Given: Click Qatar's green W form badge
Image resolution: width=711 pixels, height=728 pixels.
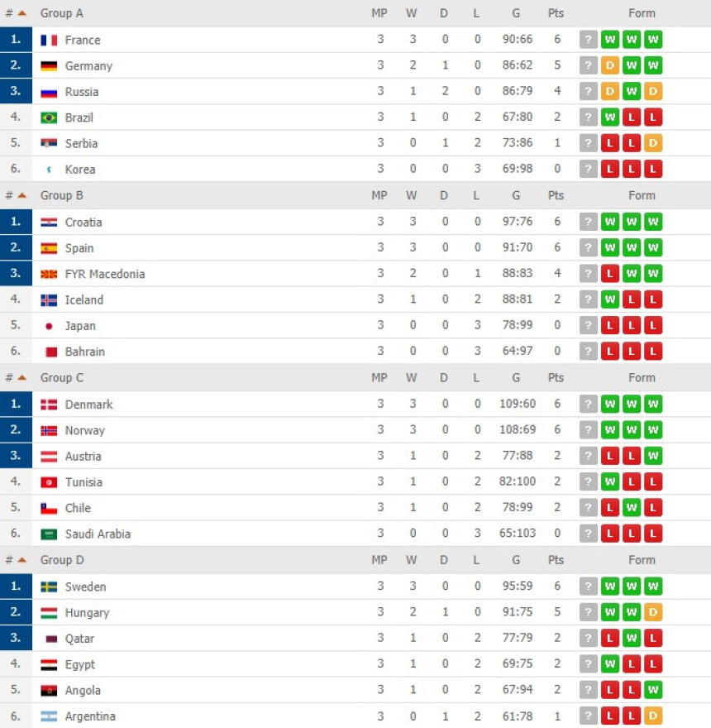Looking at the screenshot, I should tap(631, 638).
